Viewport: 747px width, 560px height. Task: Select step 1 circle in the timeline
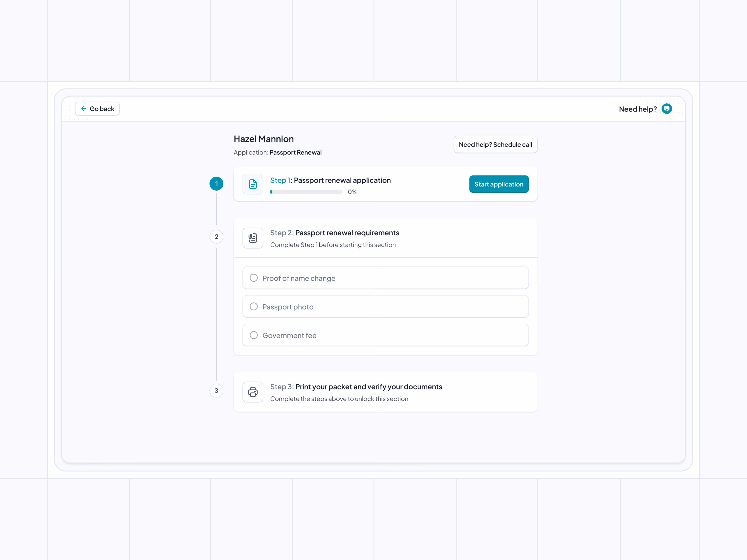tap(216, 184)
